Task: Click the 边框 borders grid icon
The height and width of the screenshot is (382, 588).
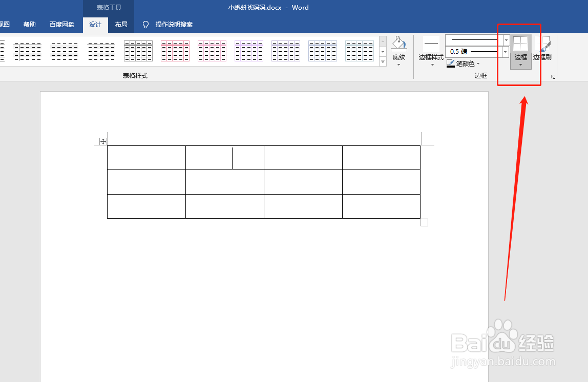Action: click(520, 44)
